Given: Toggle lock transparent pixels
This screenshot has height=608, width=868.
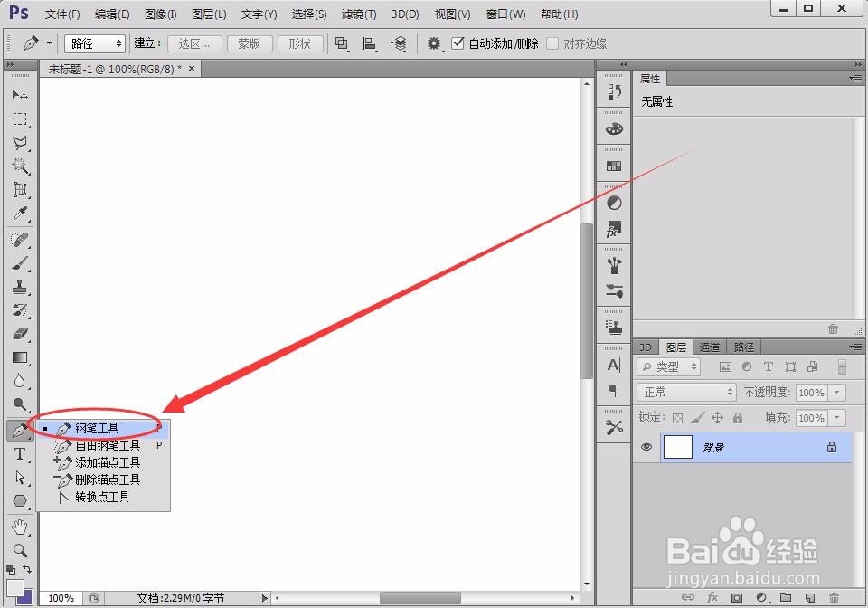Looking at the screenshot, I should (x=677, y=418).
